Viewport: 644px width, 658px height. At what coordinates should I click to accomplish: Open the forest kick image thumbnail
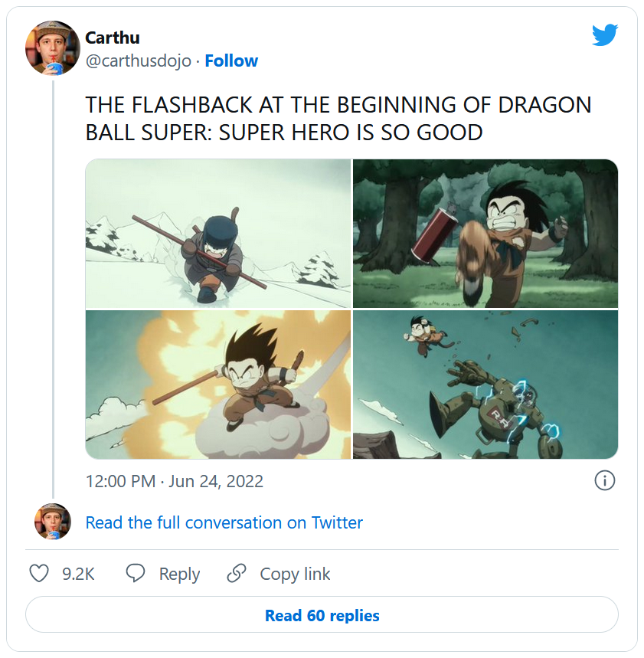pos(485,233)
